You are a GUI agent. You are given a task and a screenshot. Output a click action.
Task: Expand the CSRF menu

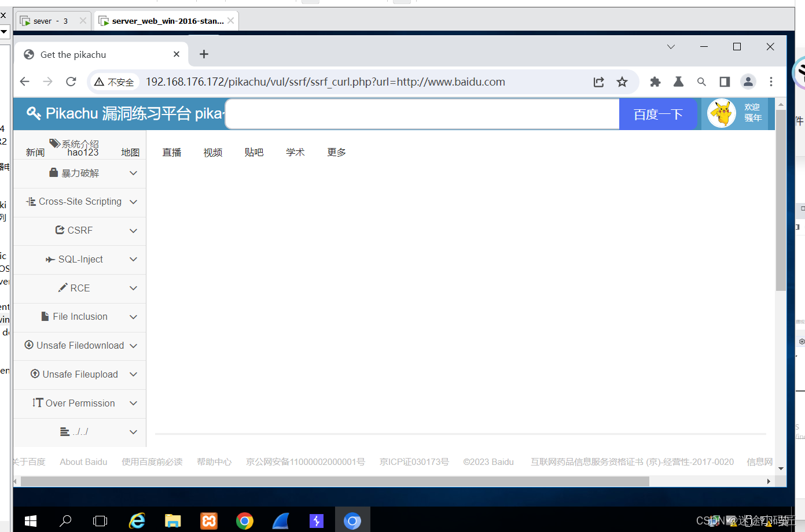[80, 230]
